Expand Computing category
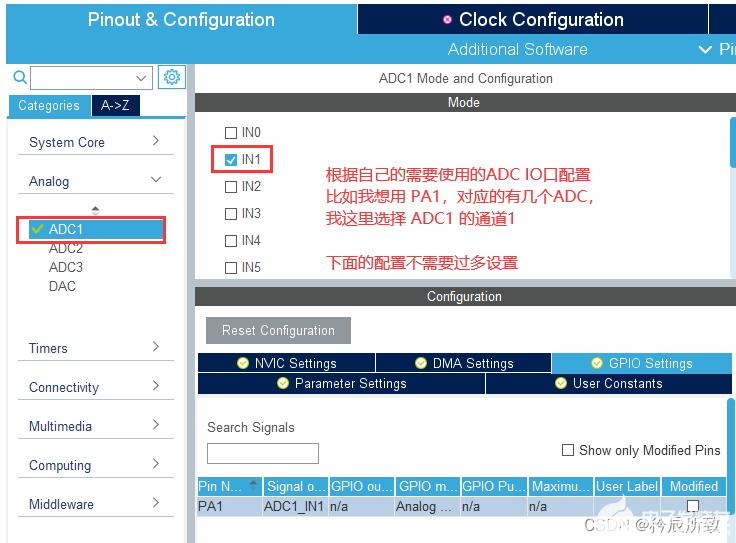The image size is (736, 543). coord(95,465)
